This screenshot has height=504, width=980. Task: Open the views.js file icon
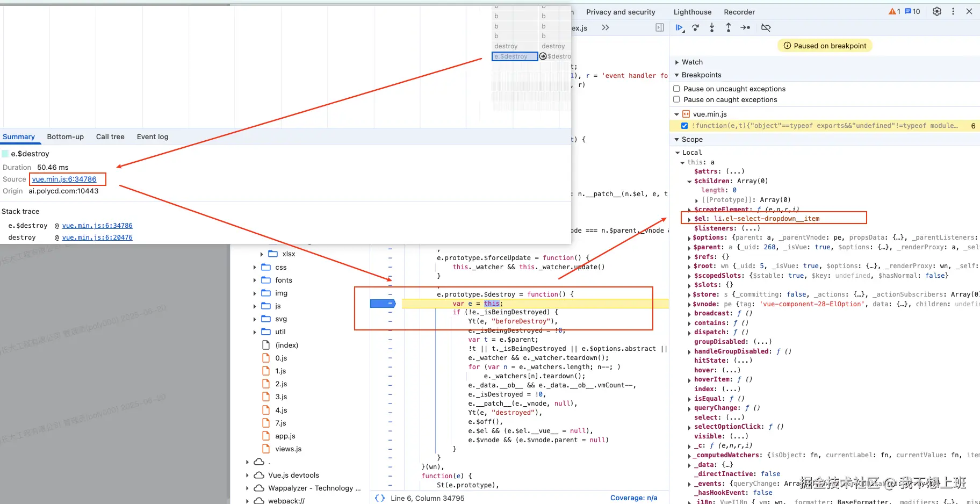(x=266, y=449)
